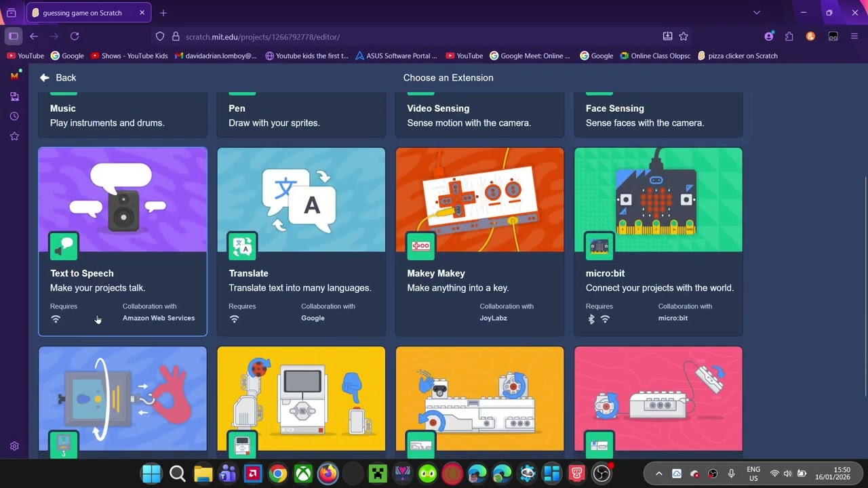The width and height of the screenshot is (868, 488).
Task: Select the Text to Speech extension image
Action: click(123, 200)
